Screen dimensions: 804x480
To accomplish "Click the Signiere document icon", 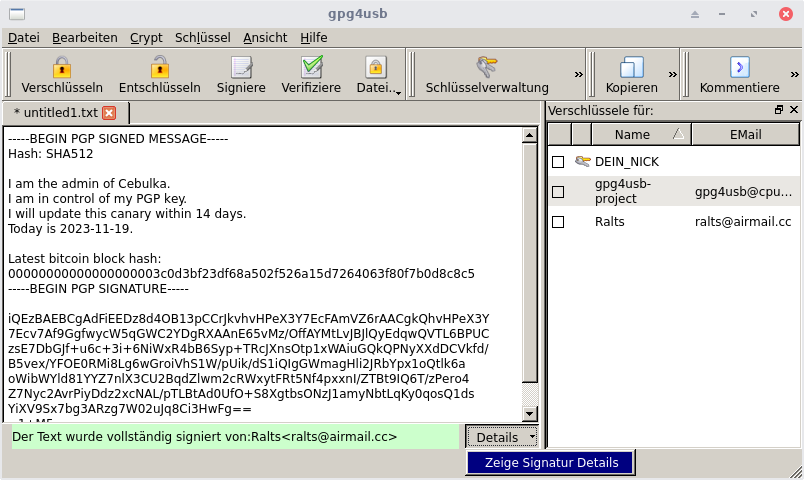I will (242, 67).
